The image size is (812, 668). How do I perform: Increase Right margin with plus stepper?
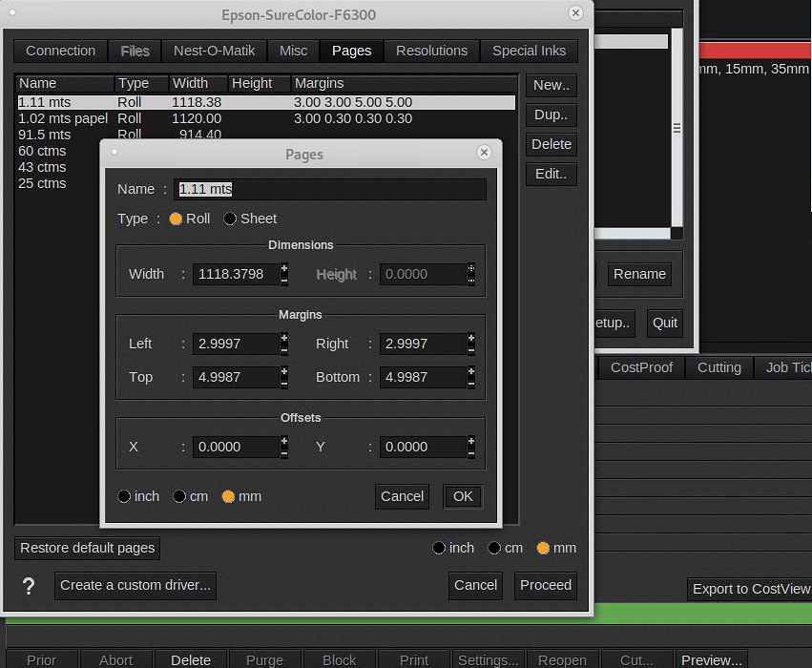(x=471, y=338)
